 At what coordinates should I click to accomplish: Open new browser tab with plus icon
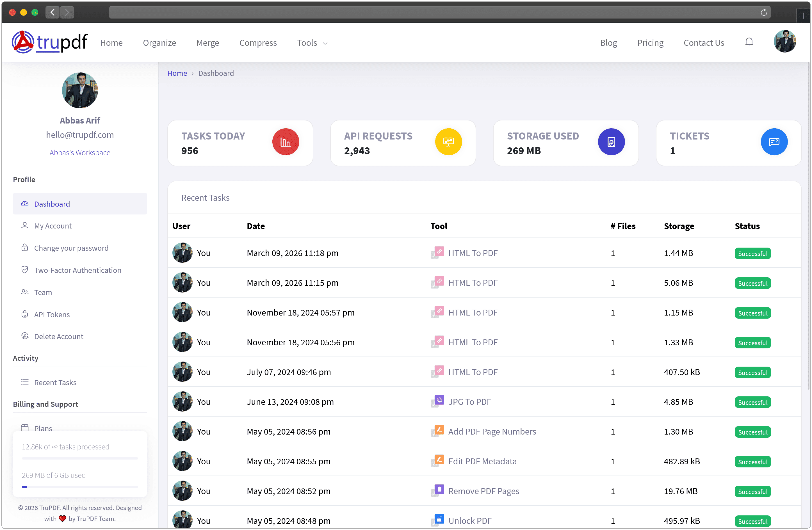[803, 16]
